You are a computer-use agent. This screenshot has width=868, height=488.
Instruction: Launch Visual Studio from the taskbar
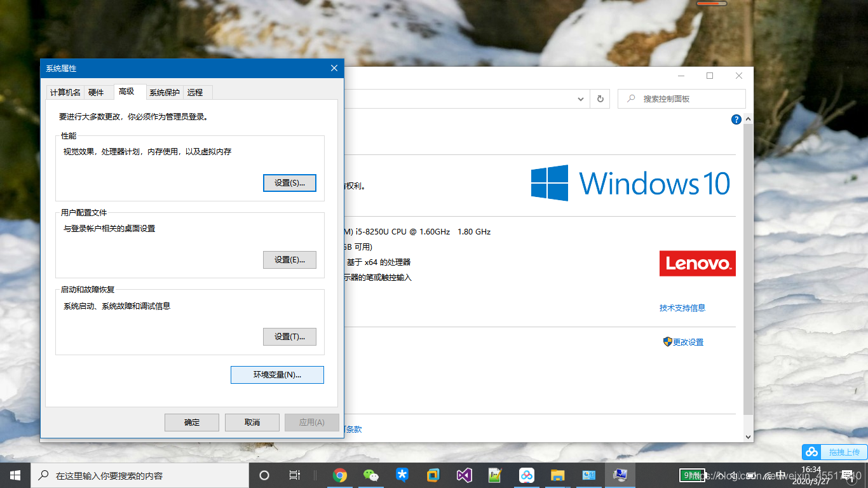pos(464,475)
